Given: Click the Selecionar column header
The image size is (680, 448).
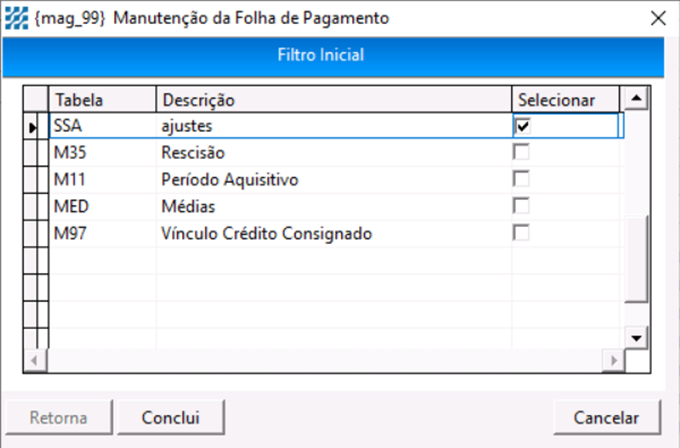Looking at the screenshot, I should click(566, 100).
